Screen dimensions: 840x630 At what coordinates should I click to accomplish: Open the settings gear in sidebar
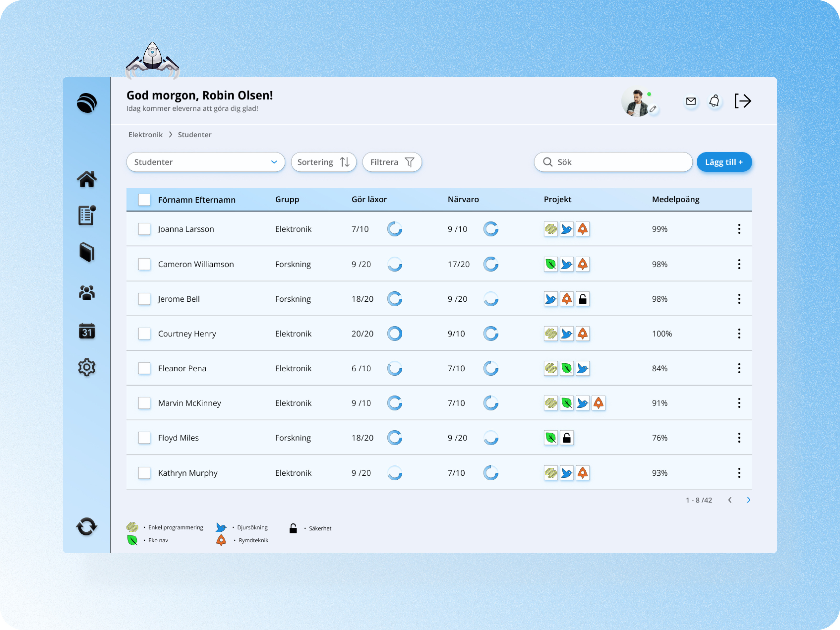[87, 367]
